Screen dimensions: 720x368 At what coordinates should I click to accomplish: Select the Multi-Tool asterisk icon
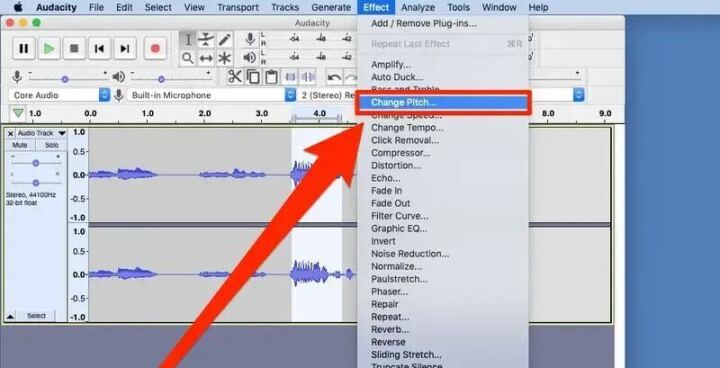click(x=225, y=58)
